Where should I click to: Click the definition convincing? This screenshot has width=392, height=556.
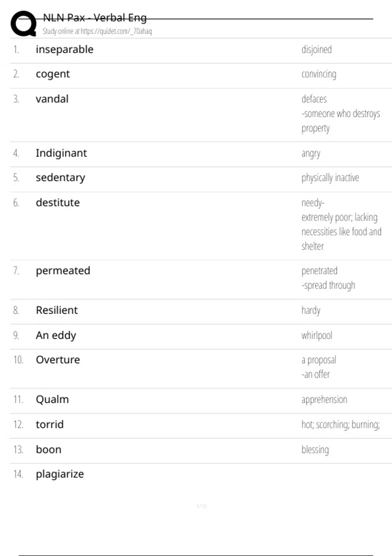pyautogui.click(x=319, y=74)
